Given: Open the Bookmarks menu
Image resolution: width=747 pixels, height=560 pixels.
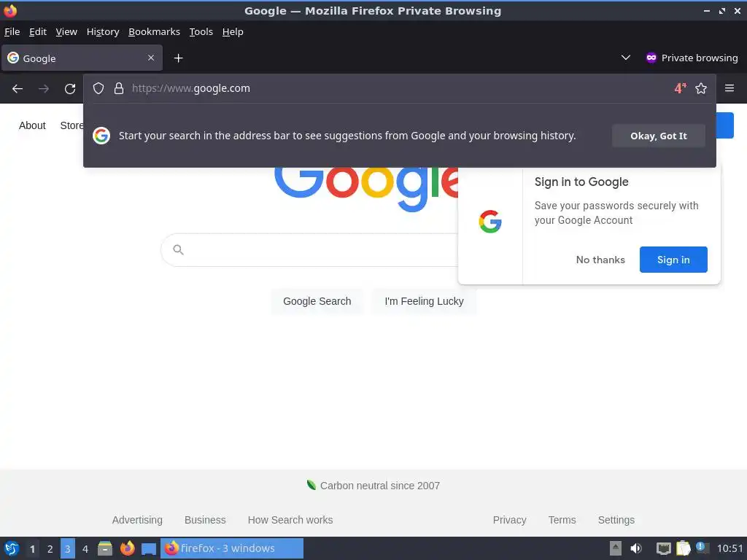Looking at the screenshot, I should pos(155,32).
